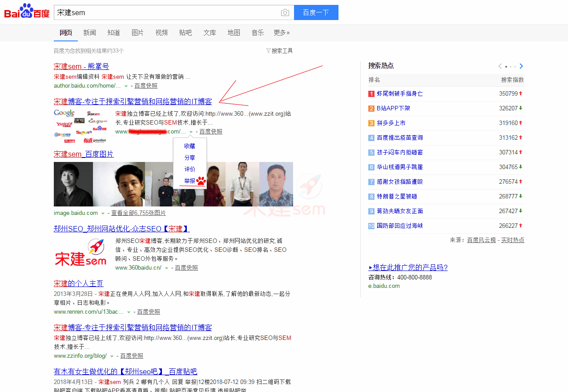Image resolution: width=568 pixels, height=392 pixels.
Task: Go to previous 搜索热点 page arrow
Action: pyautogui.click(x=500, y=66)
